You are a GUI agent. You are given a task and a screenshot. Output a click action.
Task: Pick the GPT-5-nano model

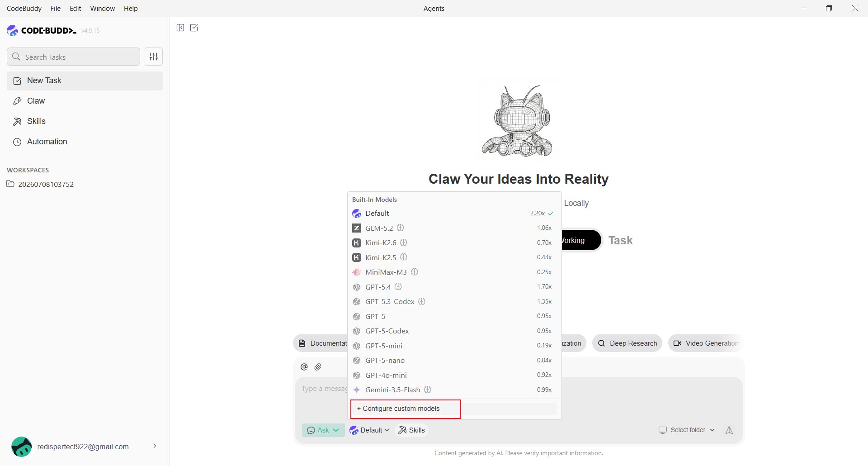(x=454, y=360)
